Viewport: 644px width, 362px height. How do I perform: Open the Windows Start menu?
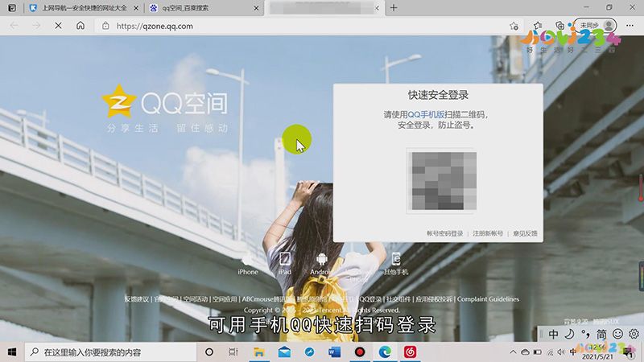12,352
